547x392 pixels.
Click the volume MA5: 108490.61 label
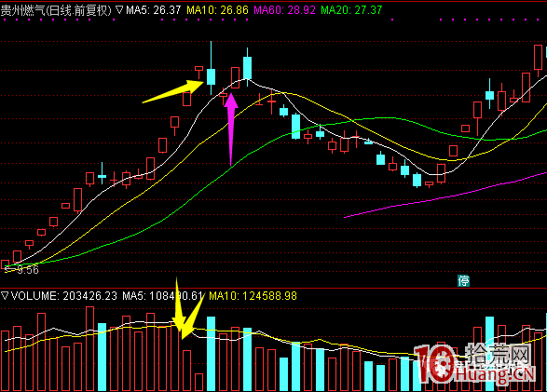click(163, 296)
